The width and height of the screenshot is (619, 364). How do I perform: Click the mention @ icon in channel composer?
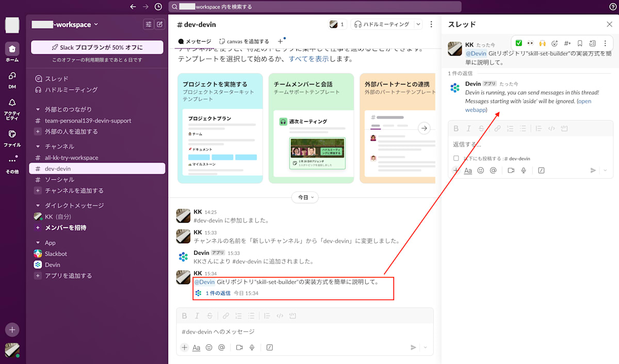[x=221, y=348]
